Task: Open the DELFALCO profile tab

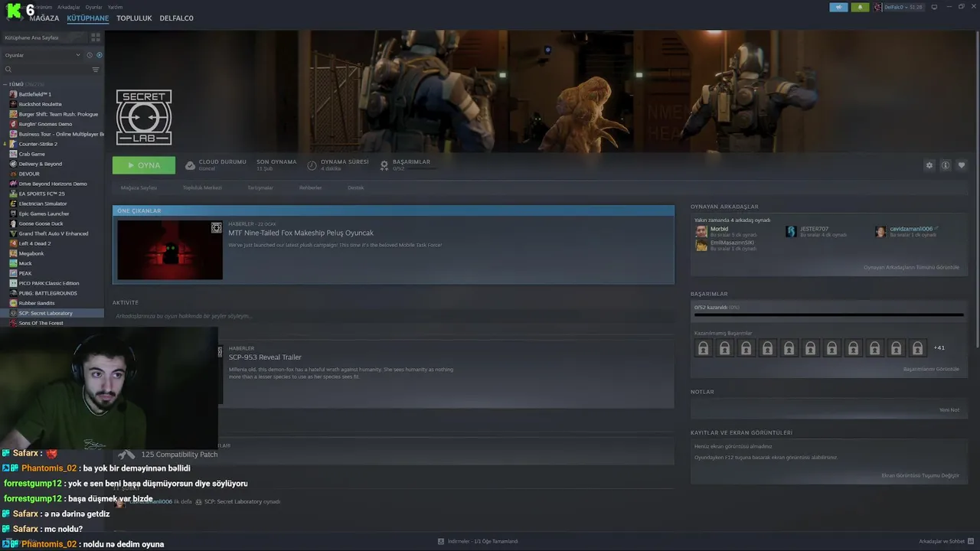Action: [x=176, y=18]
